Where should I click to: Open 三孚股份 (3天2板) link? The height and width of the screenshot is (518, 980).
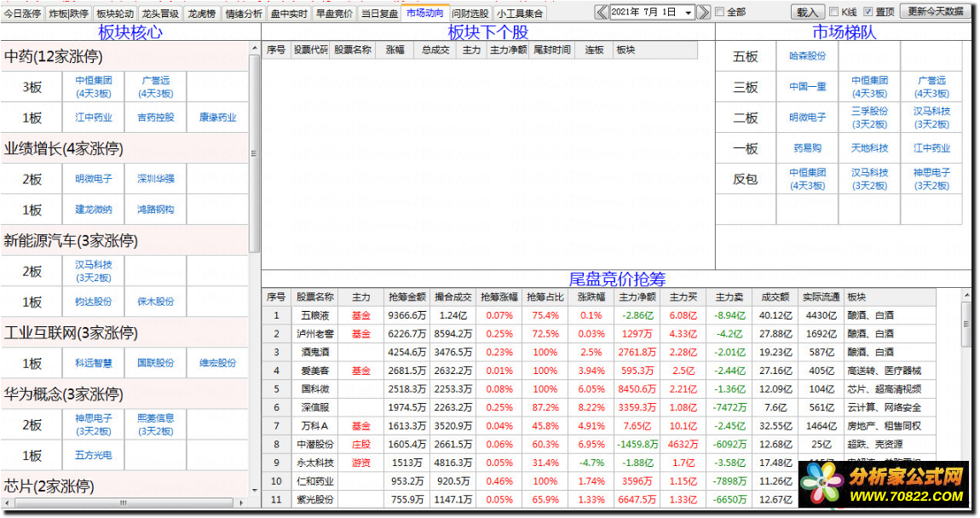(869, 118)
